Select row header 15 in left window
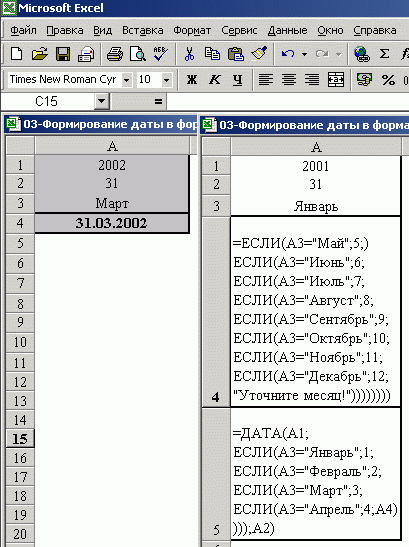This screenshot has height=547, width=409. tap(20, 439)
